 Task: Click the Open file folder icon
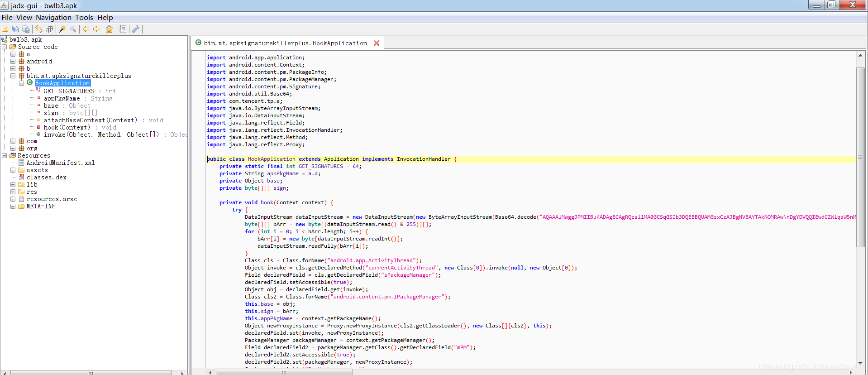[x=5, y=29]
